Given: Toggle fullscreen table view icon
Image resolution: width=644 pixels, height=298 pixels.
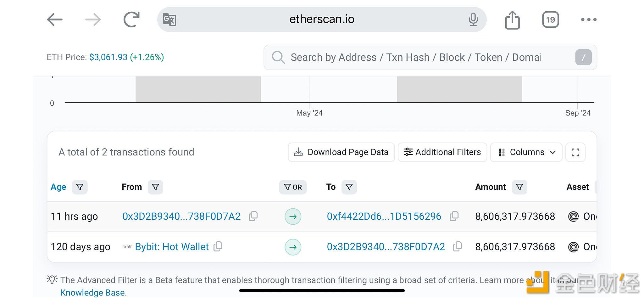Looking at the screenshot, I should pyautogui.click(x=575, y=152).
